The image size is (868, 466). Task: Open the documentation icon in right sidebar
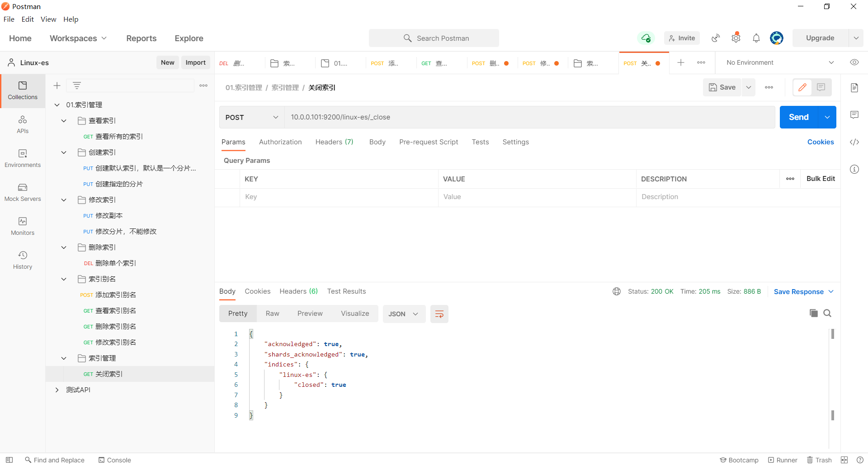pos(854,88)
